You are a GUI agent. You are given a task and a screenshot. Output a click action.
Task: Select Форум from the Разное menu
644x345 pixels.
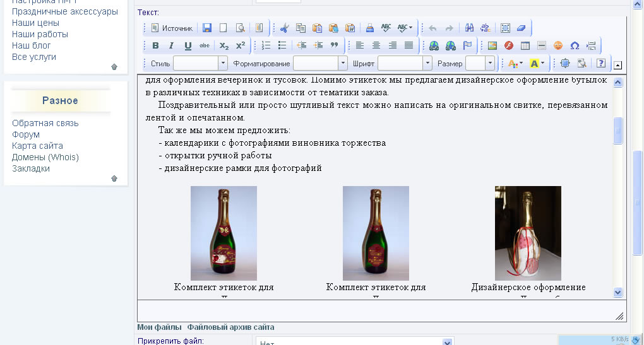(26, 134)
